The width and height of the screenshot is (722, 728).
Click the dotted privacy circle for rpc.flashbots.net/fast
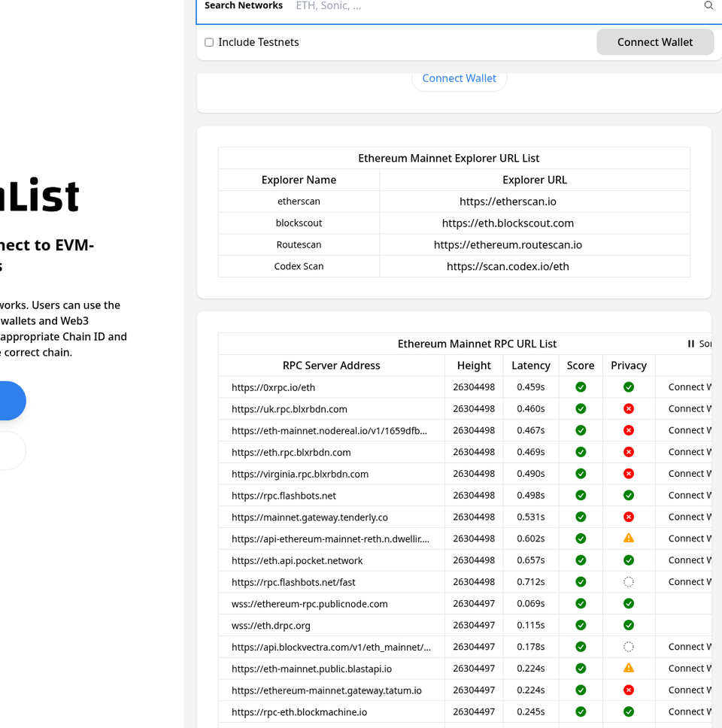click(x=629, y=582)
